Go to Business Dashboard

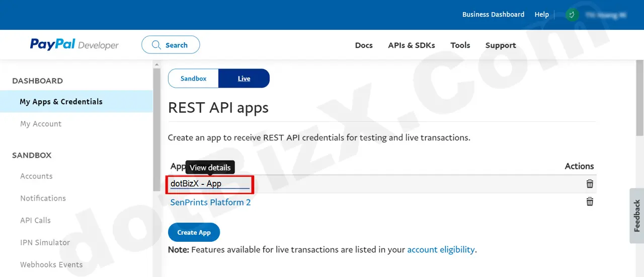tap(493, 15)
